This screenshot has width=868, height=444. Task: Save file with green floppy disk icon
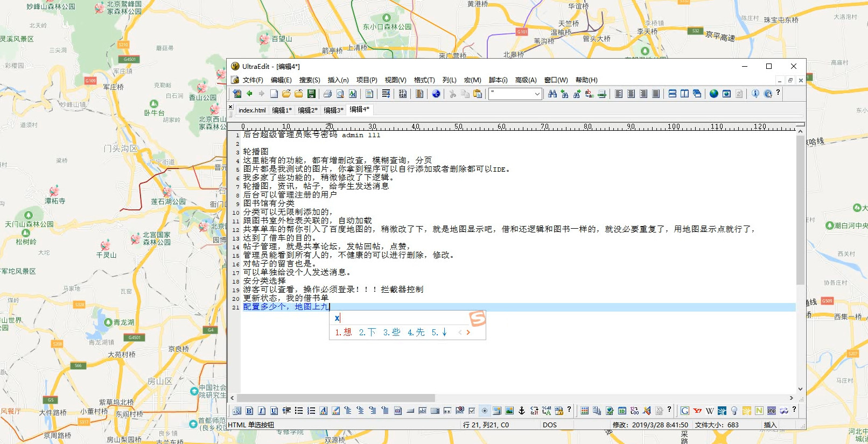click(x=311, y=94)
